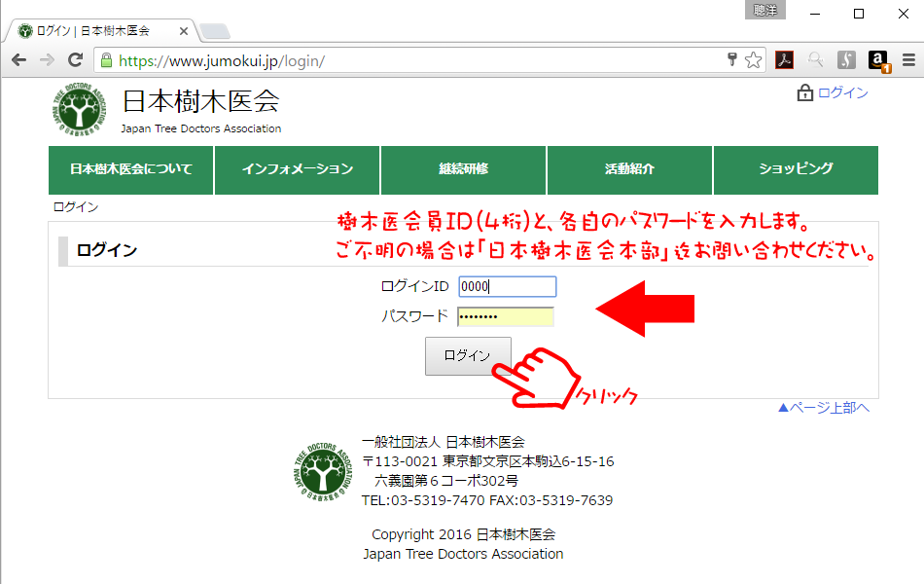Click the ログイン breadcrumb text

pyautogui.click(x=76, y=207)
